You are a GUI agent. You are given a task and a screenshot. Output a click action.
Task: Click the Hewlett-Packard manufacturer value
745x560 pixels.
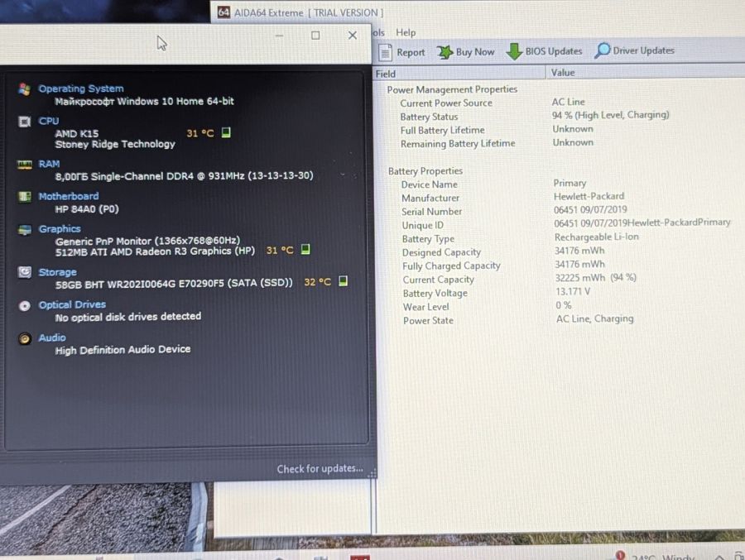pyautogui.click(x=589, y=196)
